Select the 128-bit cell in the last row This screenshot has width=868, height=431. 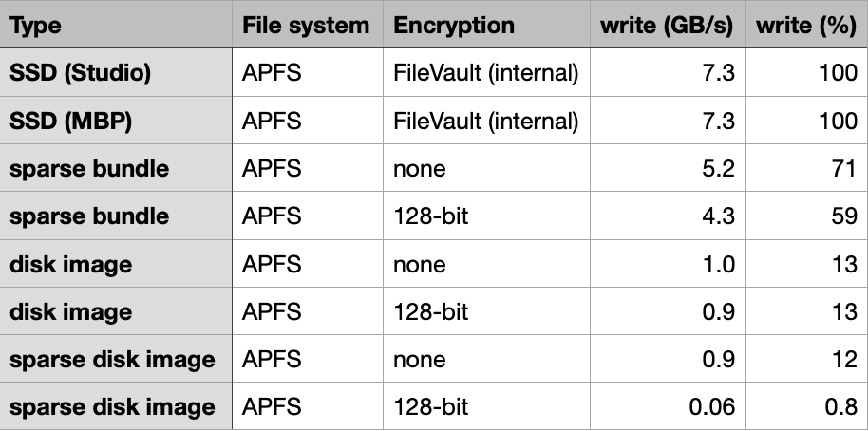(431, 407)
